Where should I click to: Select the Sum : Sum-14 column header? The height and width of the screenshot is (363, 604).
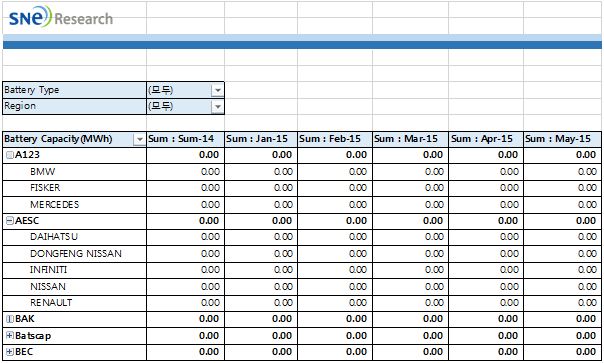coord(185,139)
